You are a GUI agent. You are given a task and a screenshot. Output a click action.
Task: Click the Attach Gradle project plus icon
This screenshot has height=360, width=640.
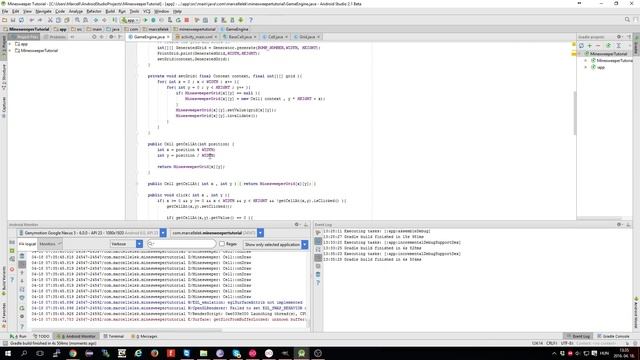click(x=589, y=46)
